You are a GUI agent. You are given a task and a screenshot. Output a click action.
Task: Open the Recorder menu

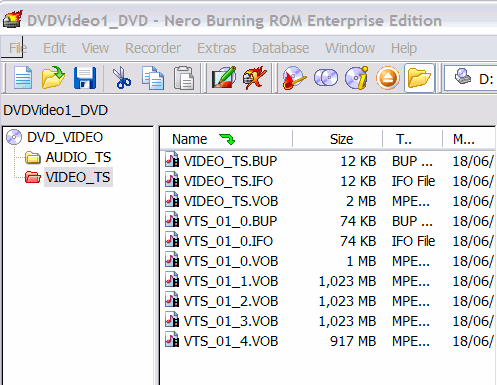point(153,48)
